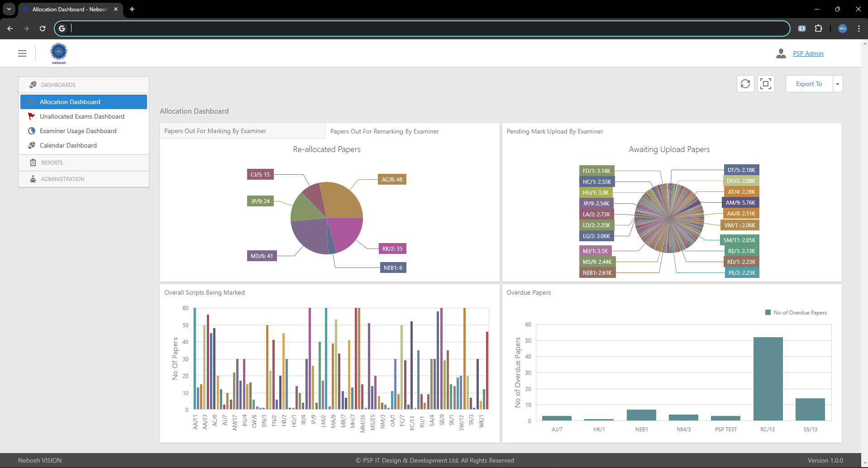Image resolution: width=868 pixels, height=468 pixels.
Task: Click the SM/11: 2.05K label
Action: coord(739,240)
